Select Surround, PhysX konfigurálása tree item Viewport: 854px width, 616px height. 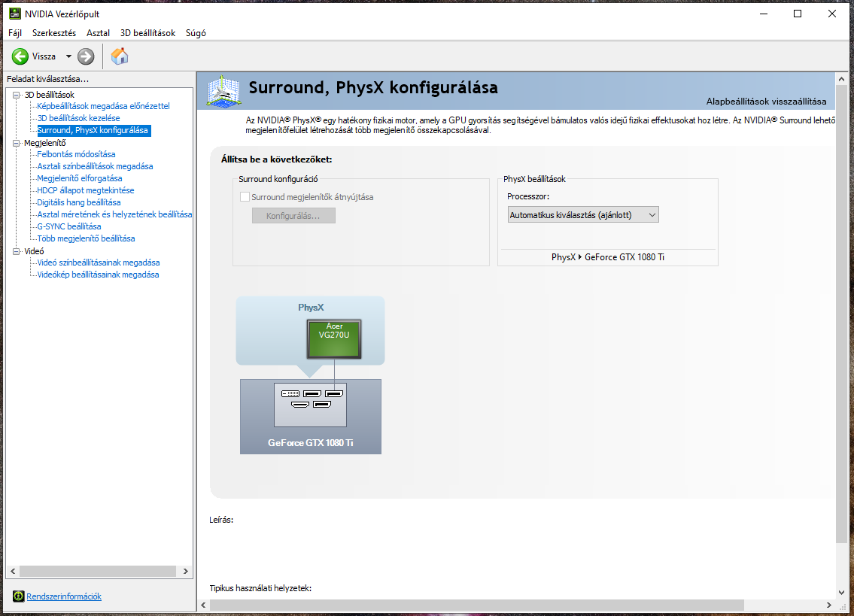tap(93, 130)
